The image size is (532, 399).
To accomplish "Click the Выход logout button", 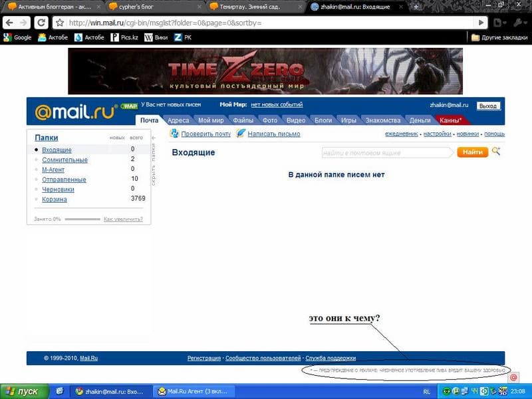I will 488,106.
